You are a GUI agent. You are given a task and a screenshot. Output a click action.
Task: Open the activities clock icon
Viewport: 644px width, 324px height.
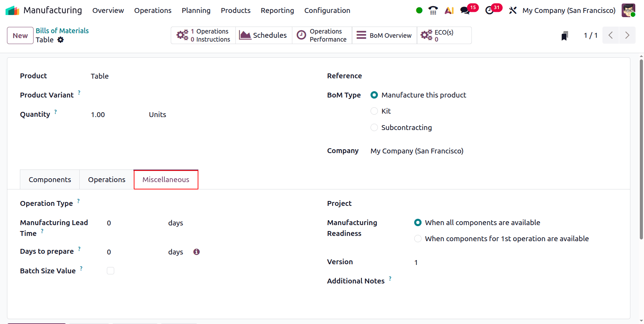pyautogui.click(x=490, y=10)
